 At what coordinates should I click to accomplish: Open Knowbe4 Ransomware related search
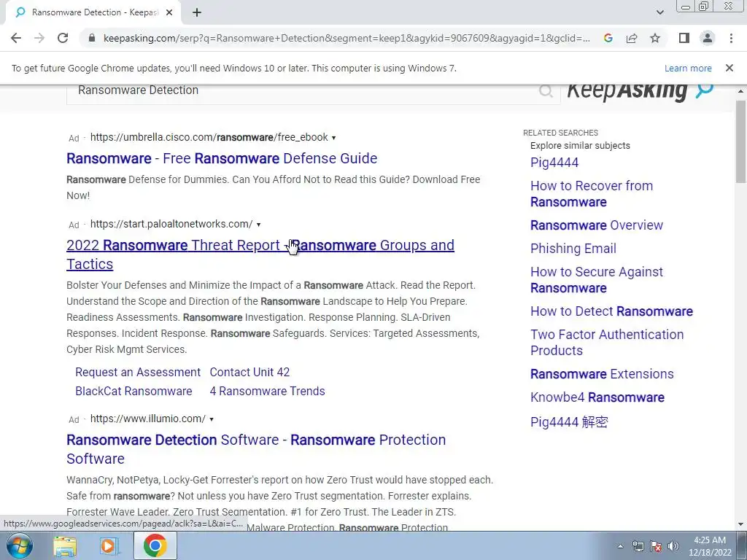[x=597, y=397]
